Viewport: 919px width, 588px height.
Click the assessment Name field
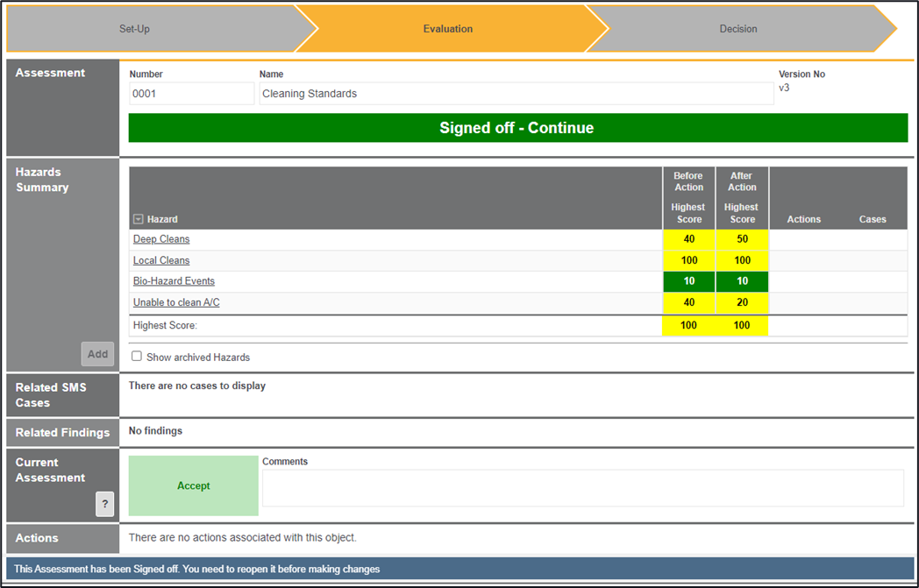point(516,94)
